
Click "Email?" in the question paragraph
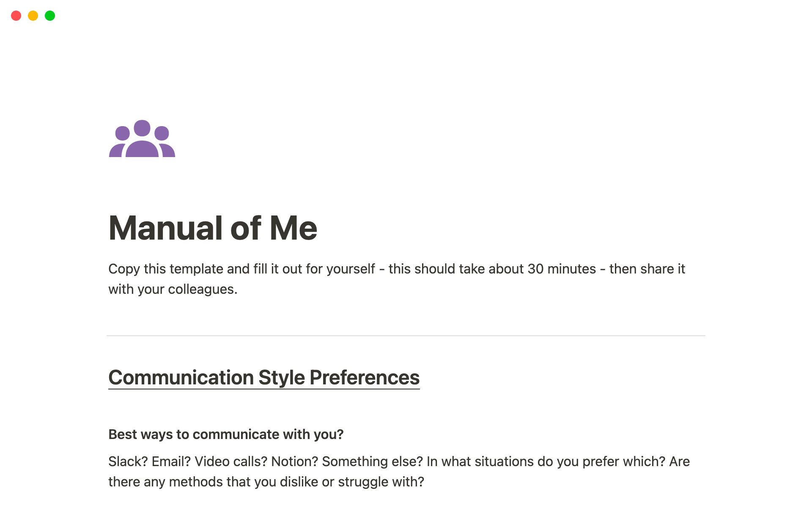[171, 461]
